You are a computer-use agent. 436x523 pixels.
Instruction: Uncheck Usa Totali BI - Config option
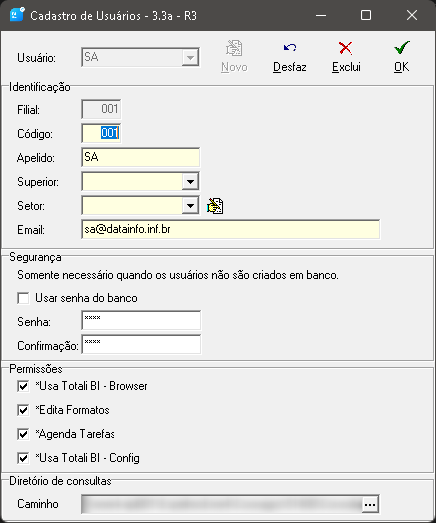(x=23, y=458)
